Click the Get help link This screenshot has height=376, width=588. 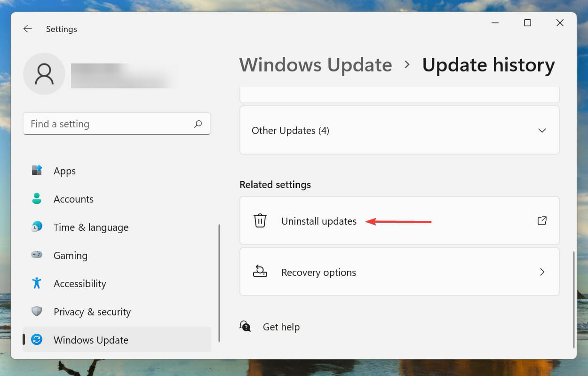click(281, 327)
